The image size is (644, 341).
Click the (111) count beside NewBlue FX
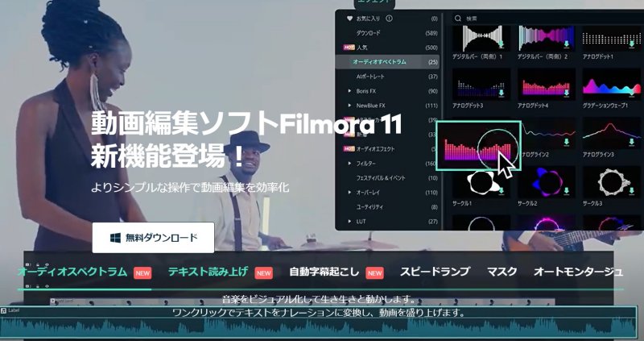[x=431, y=106]
